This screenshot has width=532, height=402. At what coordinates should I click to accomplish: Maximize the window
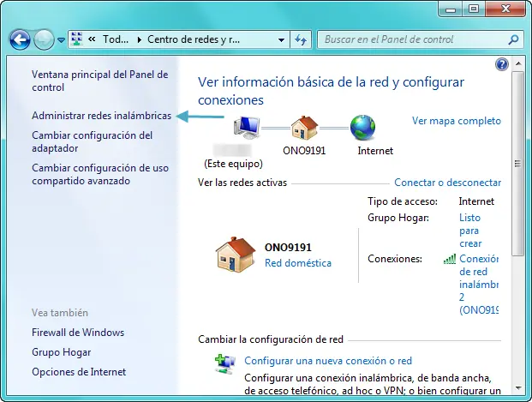coord(473,9)
